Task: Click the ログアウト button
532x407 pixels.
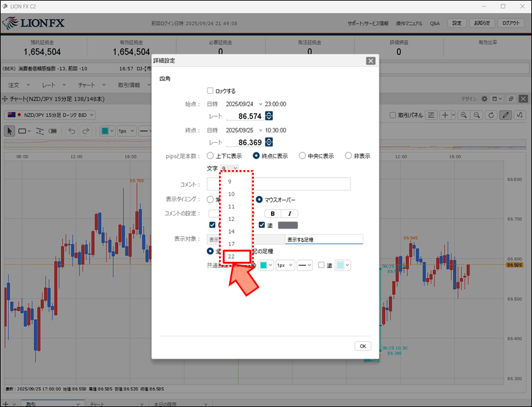Action: coord(510,23)
